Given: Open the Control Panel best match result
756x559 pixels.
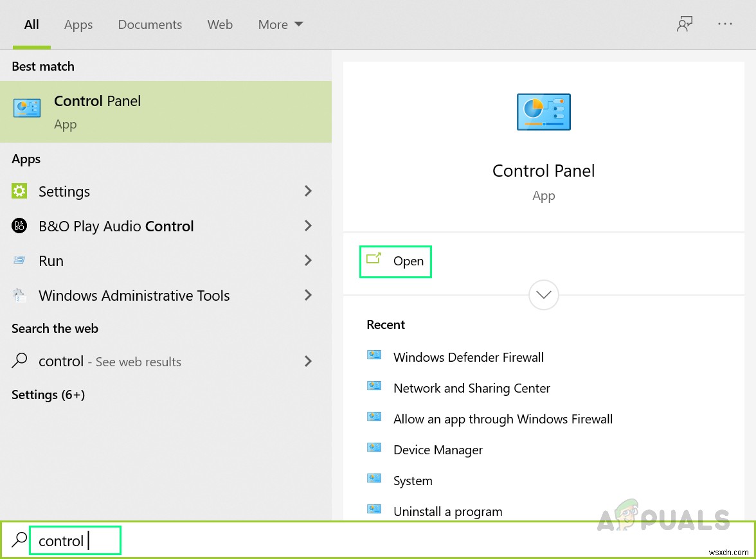Looking at the screenshot, I should tap(166, 112).
